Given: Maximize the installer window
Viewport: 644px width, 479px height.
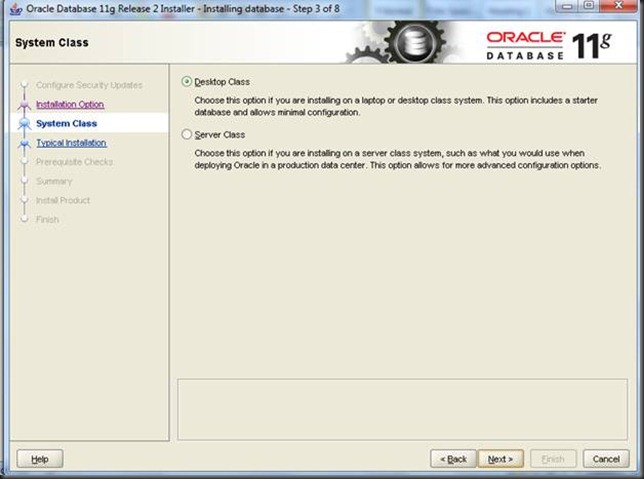Looking at the screenshot, I should click(x=589, y=5).
